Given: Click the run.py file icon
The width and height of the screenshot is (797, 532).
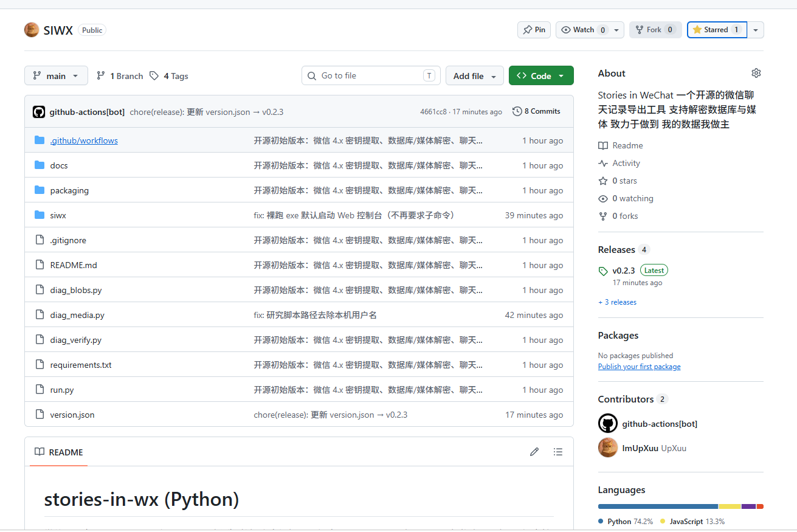Looking at the screenshot, I should point(40,390).
